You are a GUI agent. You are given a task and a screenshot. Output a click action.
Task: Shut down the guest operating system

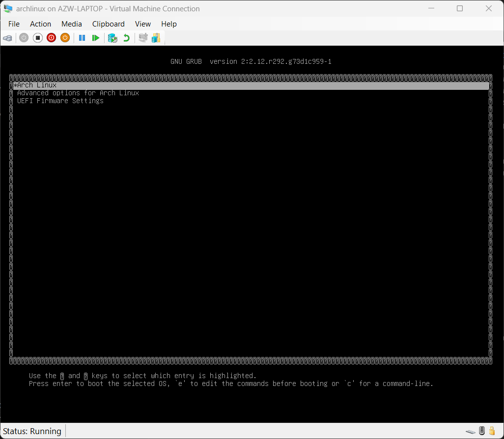51,38
